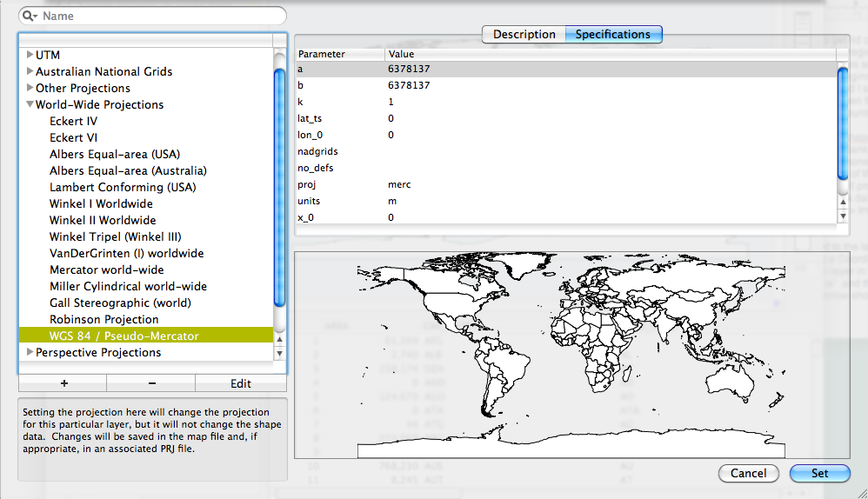Collapse the World-Wide Projections group
The image size is (868, 499).
tap(30, 105)
